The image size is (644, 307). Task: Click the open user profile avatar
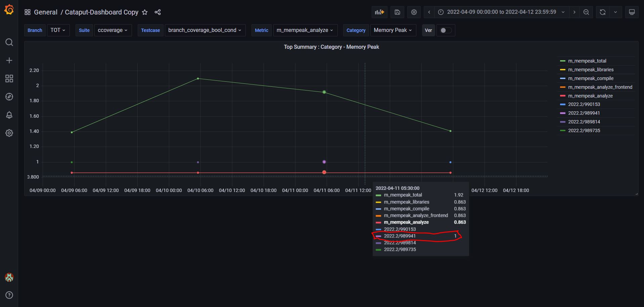pyautogui.click(x=9, y=277)
